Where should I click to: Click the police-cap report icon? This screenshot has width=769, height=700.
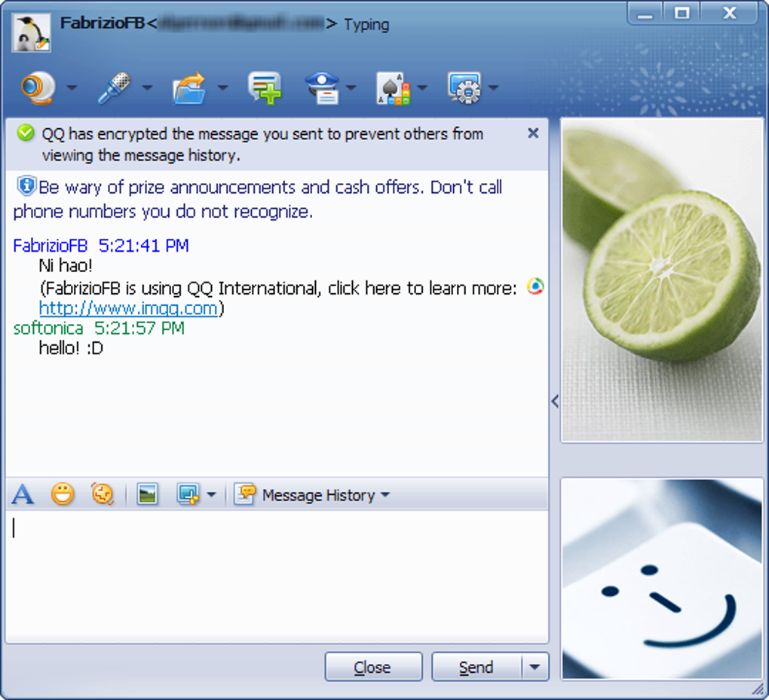pyautogui.click(x=322, y=87)
